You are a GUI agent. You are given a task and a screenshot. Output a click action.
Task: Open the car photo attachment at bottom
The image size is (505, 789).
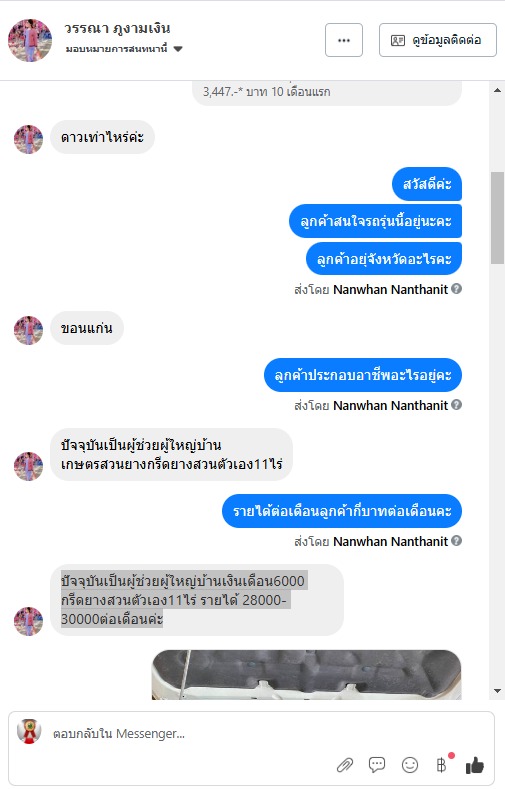tap(306, 674)
